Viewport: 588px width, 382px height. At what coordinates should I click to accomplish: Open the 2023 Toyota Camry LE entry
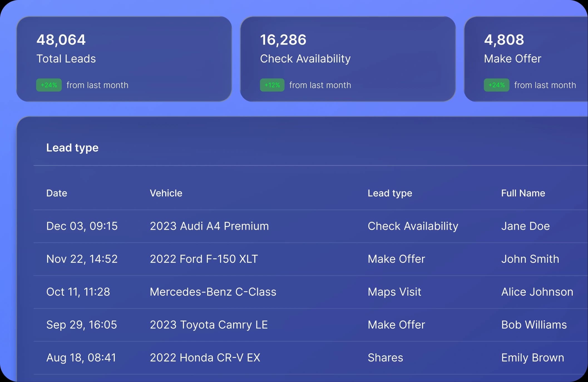pos(209,325)
